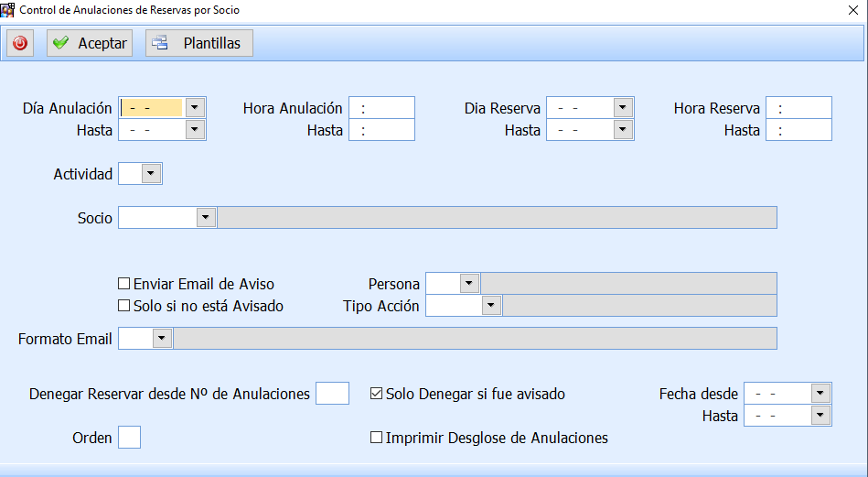Open the Fecha desde date picker
The width and height of the screenshot is (868, 477).
820,394
